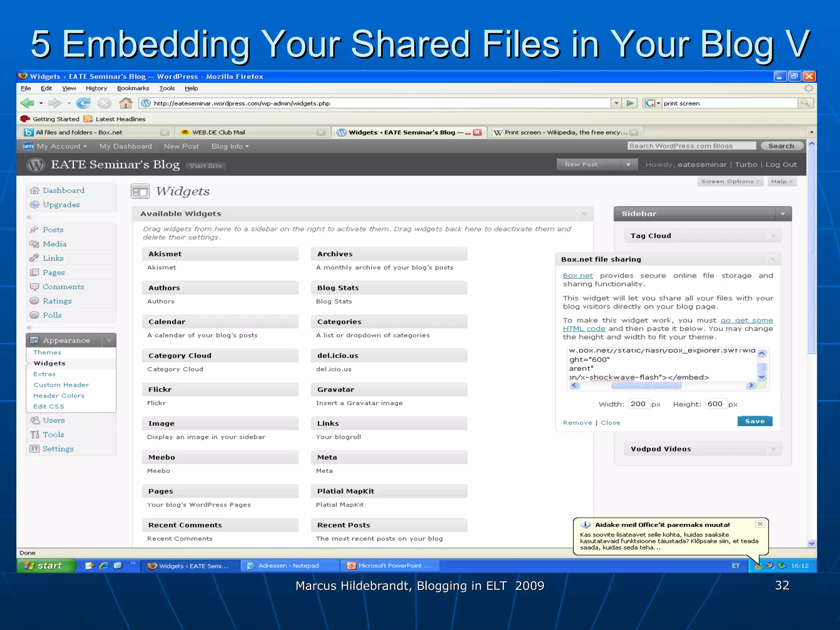
Task: Open the File menu
Action: pos(26,88)
